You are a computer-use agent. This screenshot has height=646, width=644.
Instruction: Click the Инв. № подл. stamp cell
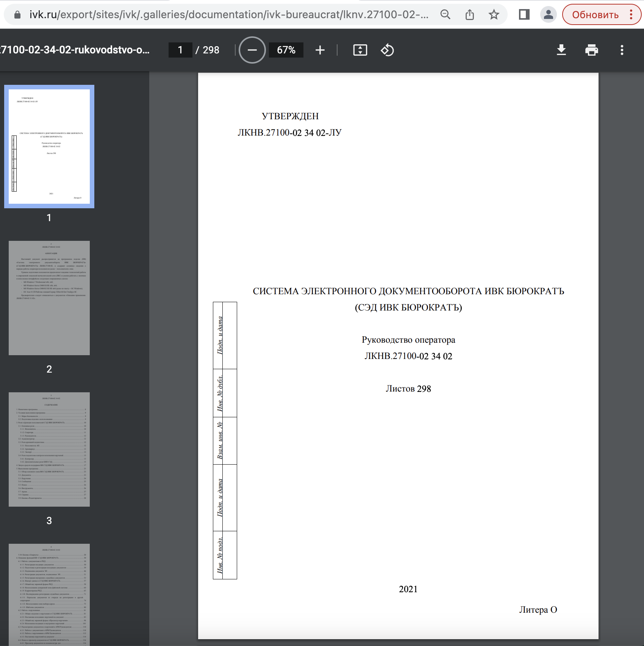click(225, 555)
